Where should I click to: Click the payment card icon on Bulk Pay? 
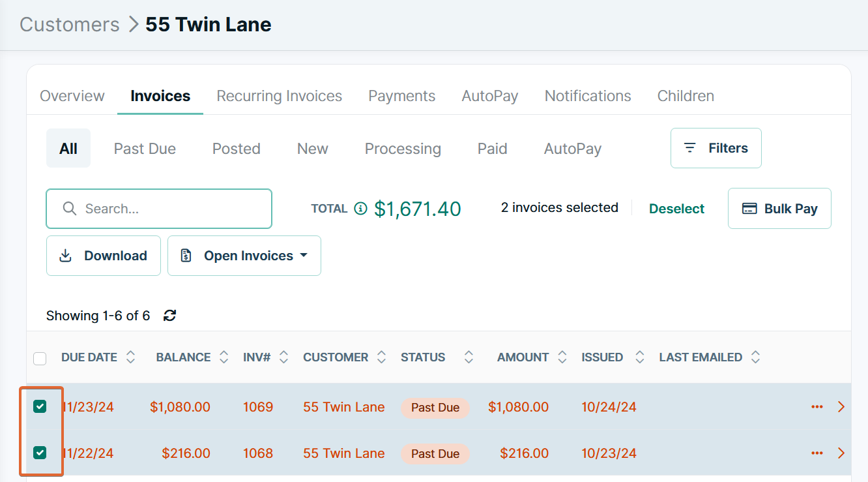[751, 207]
